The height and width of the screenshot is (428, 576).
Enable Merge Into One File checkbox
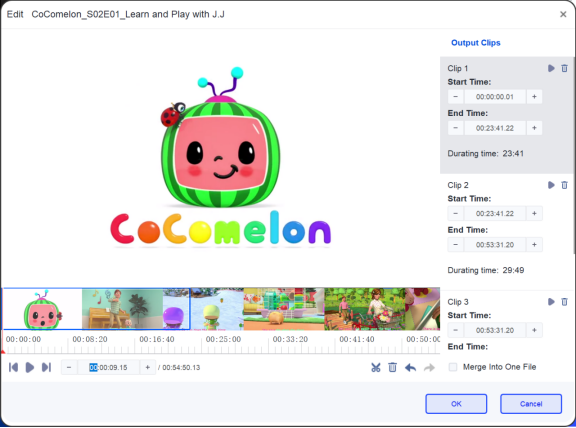tap(453, 367)
